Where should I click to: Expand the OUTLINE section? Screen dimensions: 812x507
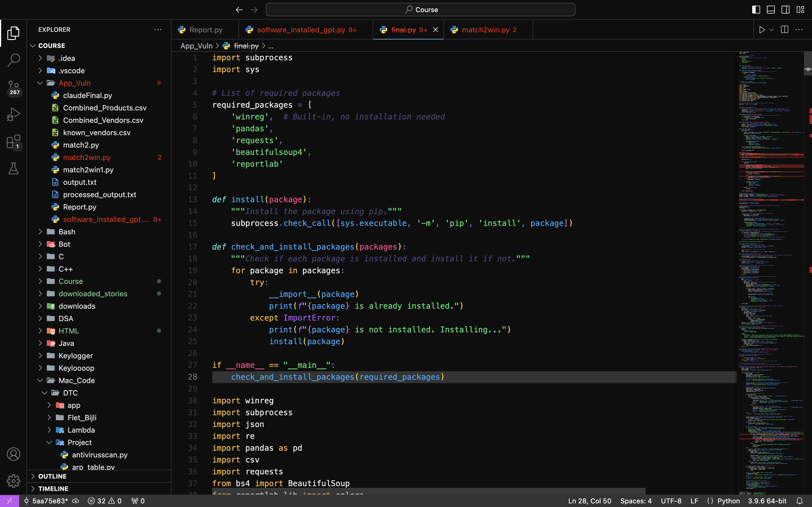pos(52,476)
